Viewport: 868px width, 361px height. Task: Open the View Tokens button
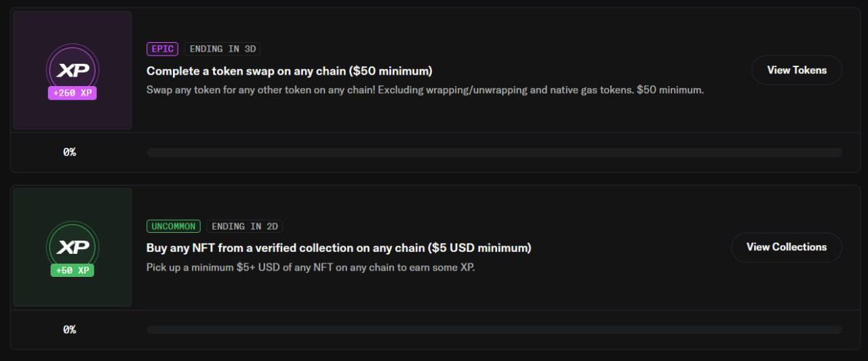click(797, 70)
